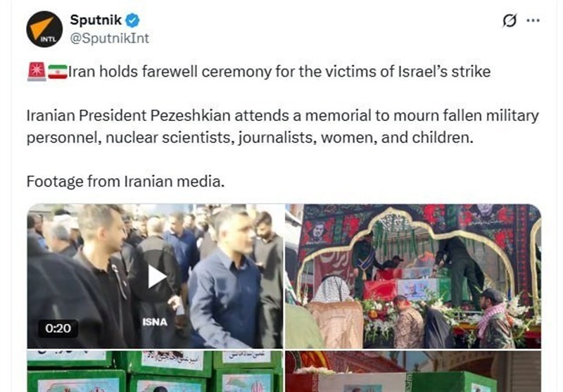
Task: Click the ISNA watermark on the video
Action: click(155, 322)
